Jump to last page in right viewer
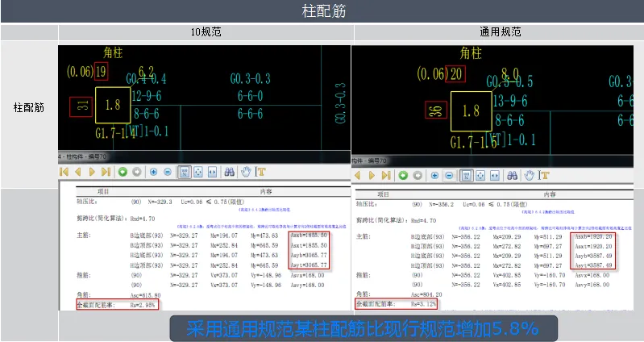Image resolution: width=644 pixels, height=342 pixels. 386,176
